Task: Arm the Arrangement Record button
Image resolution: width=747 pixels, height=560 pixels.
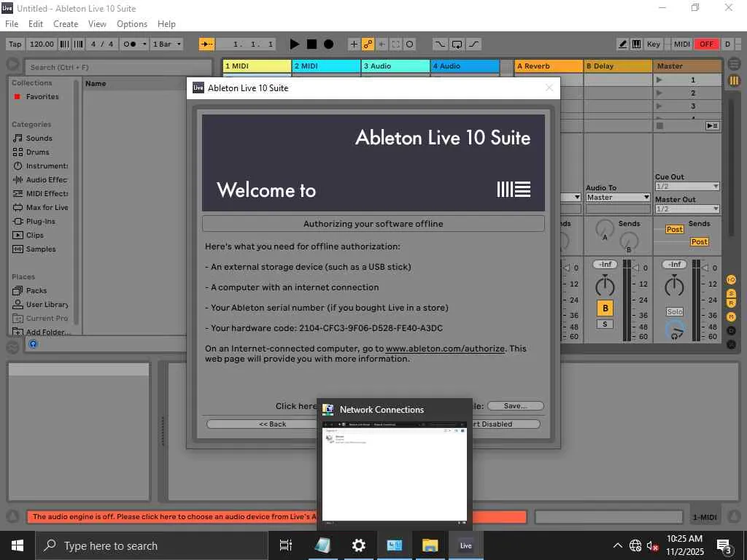Action: [x=329, y=44]
